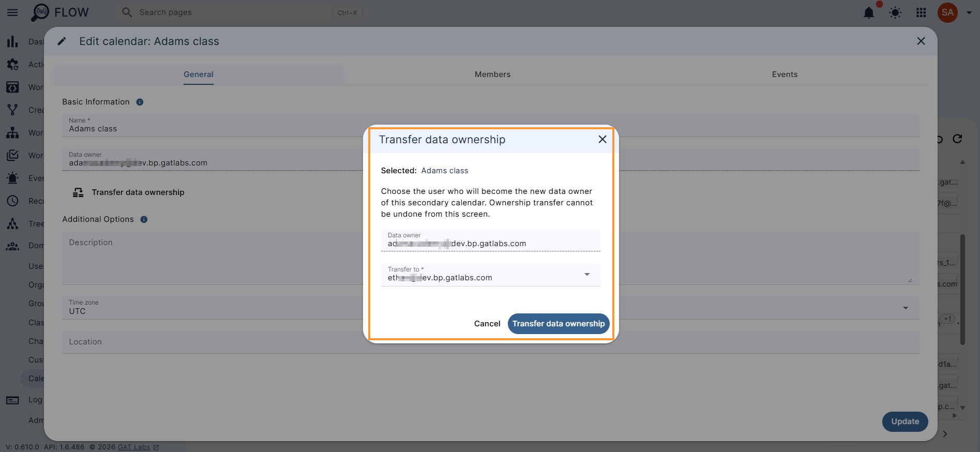This screenshot has height=452, width=980.
Task: Click the org hierarchy sidebar icon
Action: 12,132
